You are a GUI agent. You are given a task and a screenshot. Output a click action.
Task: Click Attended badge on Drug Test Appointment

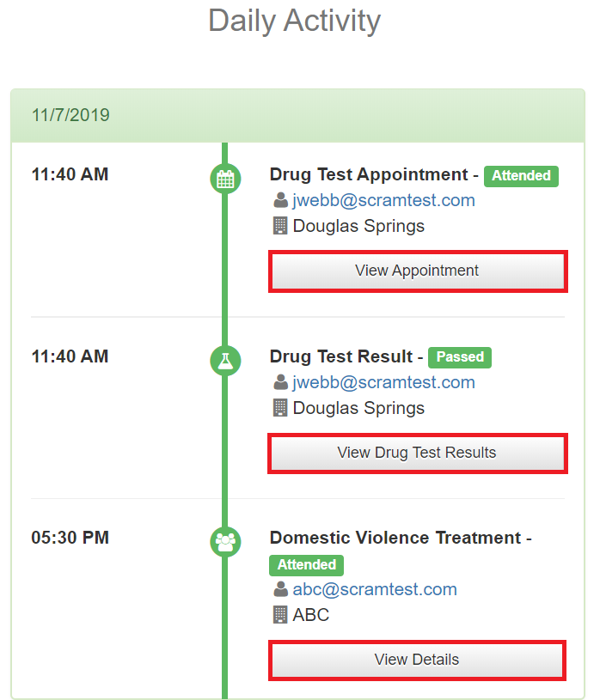pyautogui.click(x=521, y=176)
